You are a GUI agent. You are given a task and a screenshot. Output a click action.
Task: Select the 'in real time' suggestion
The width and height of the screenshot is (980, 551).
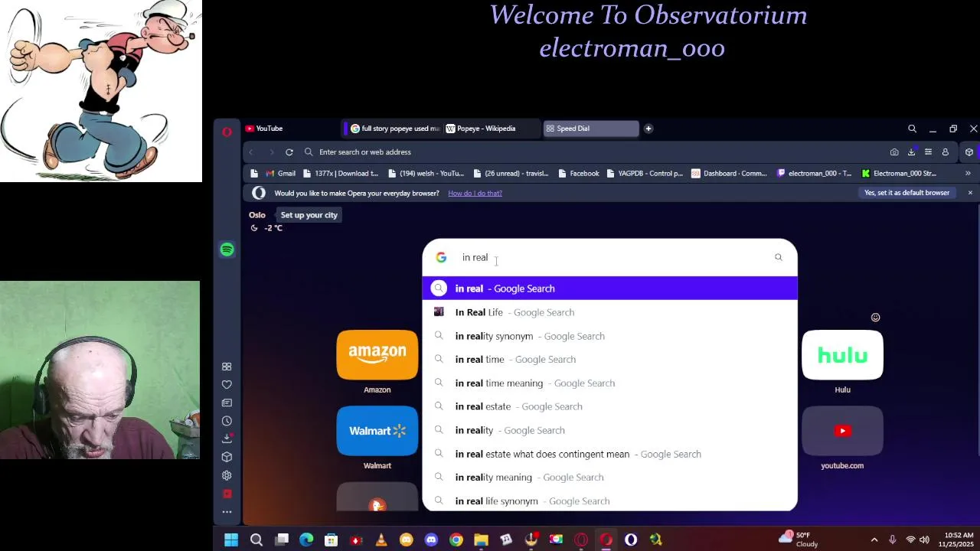pyautogui.click(x=609, y=360)
